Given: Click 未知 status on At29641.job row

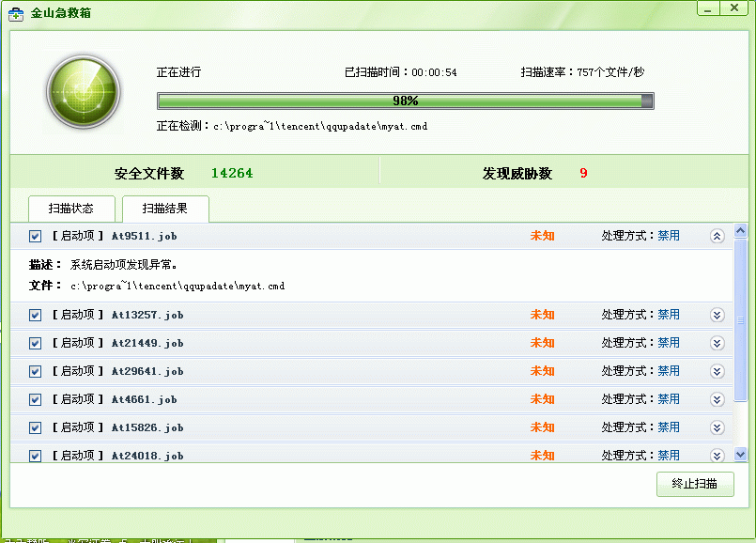Looking at the screenshot, I should [x=543, y=371].
